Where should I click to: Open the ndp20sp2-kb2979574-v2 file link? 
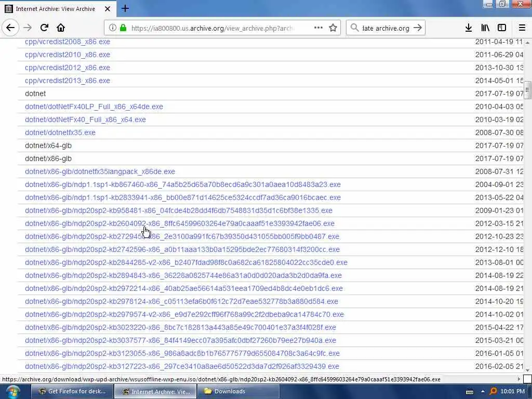pyautogui.click(x=184, y=314)
